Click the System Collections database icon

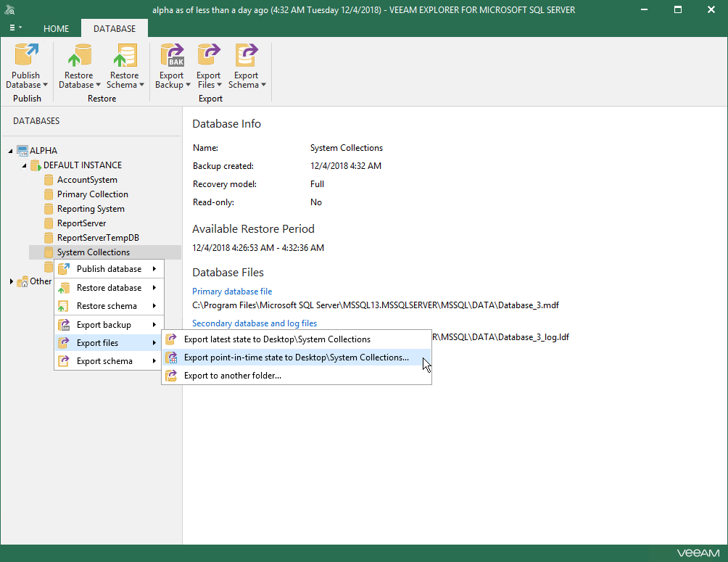click(x=49, y=252)
